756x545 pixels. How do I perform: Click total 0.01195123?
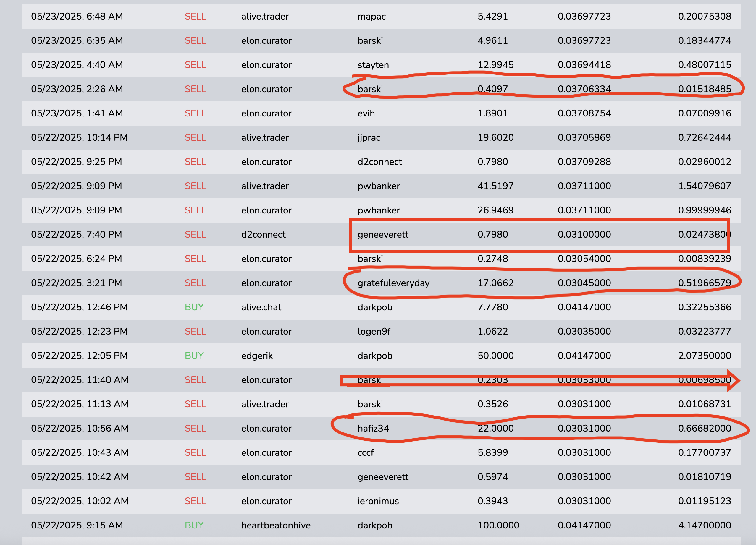click(704, 501)
